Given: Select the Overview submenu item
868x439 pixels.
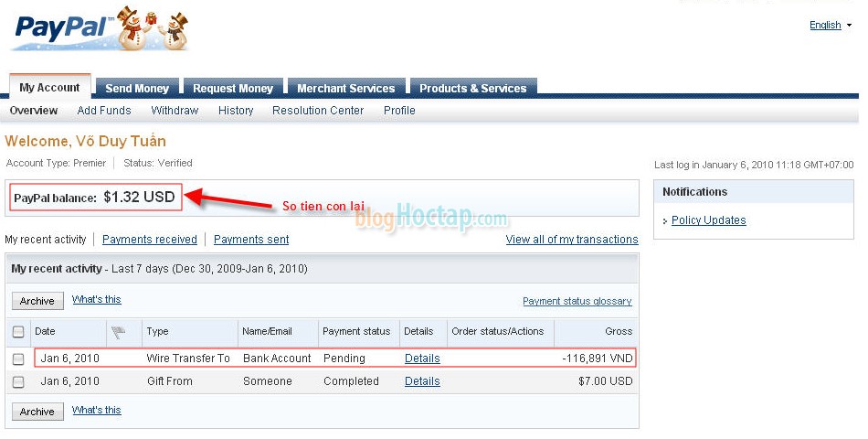Looking at the screenshot, I should point(34,111).
